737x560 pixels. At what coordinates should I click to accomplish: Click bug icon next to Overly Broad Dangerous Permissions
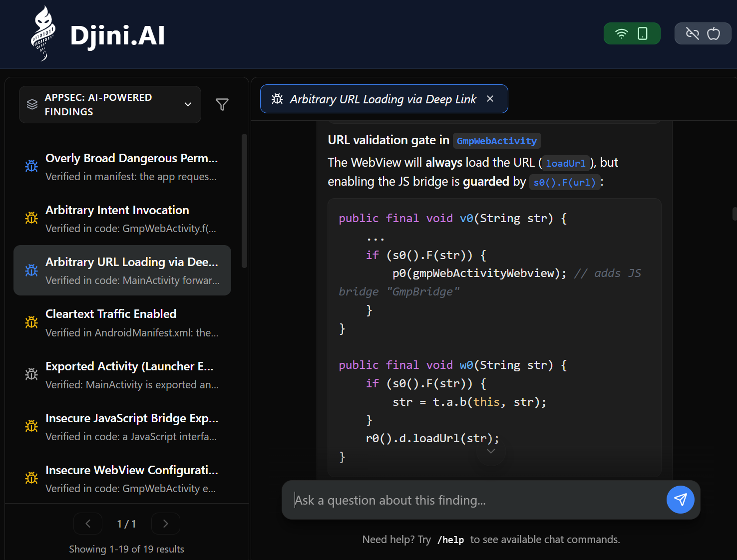[31, 166]
